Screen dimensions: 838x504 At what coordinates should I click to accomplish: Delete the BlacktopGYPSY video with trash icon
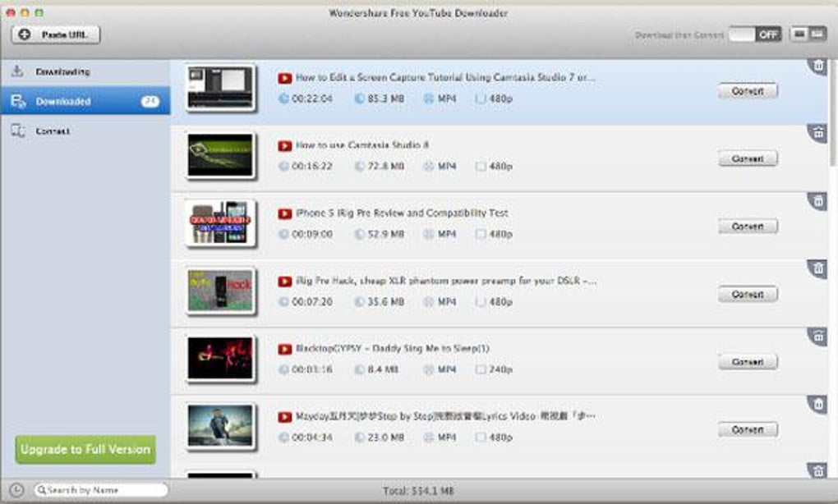(818, 337)
